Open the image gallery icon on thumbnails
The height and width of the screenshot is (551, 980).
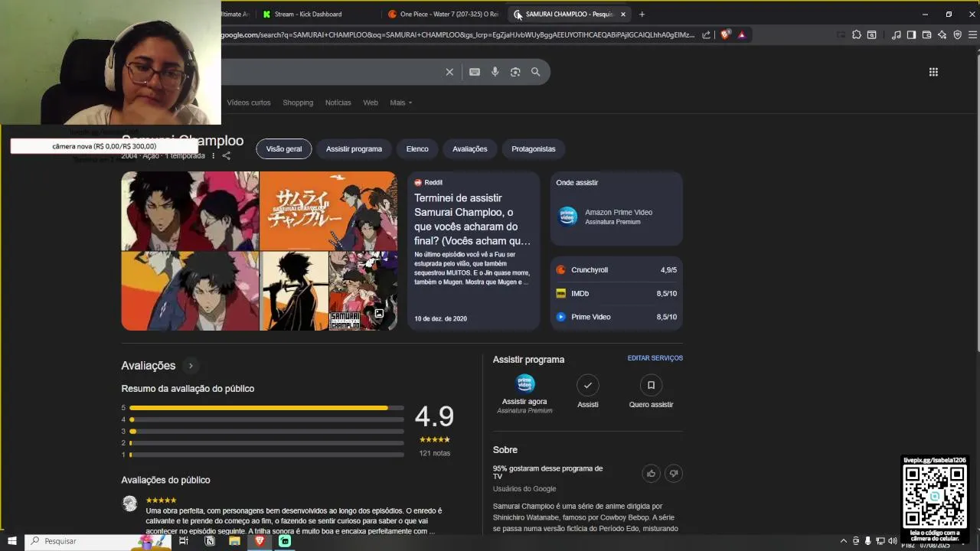tap(379, 314)
